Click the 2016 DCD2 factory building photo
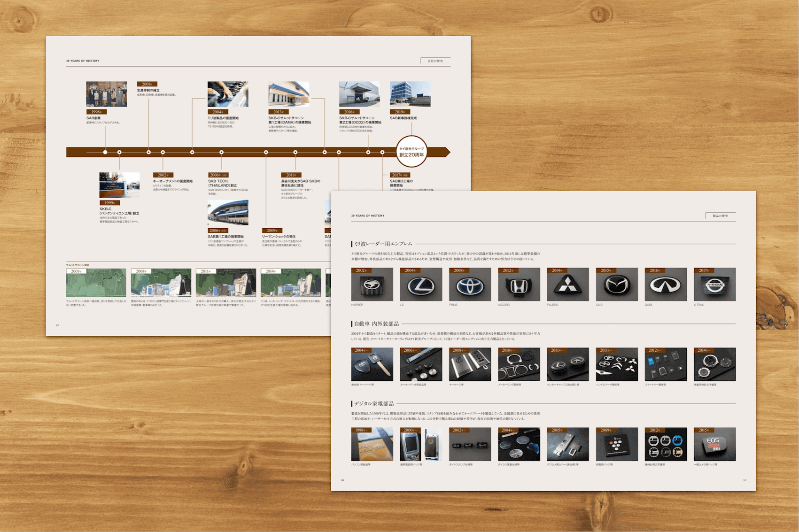Screen dimensions: 799x532 tap(359, 94)
